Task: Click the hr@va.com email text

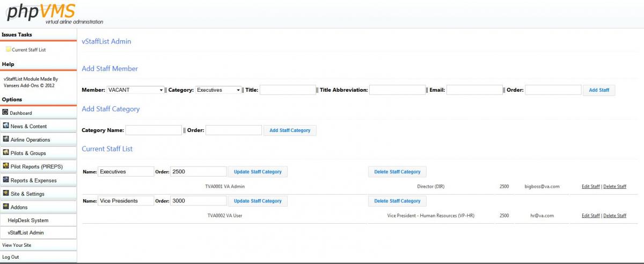Action: coord(542,215)
